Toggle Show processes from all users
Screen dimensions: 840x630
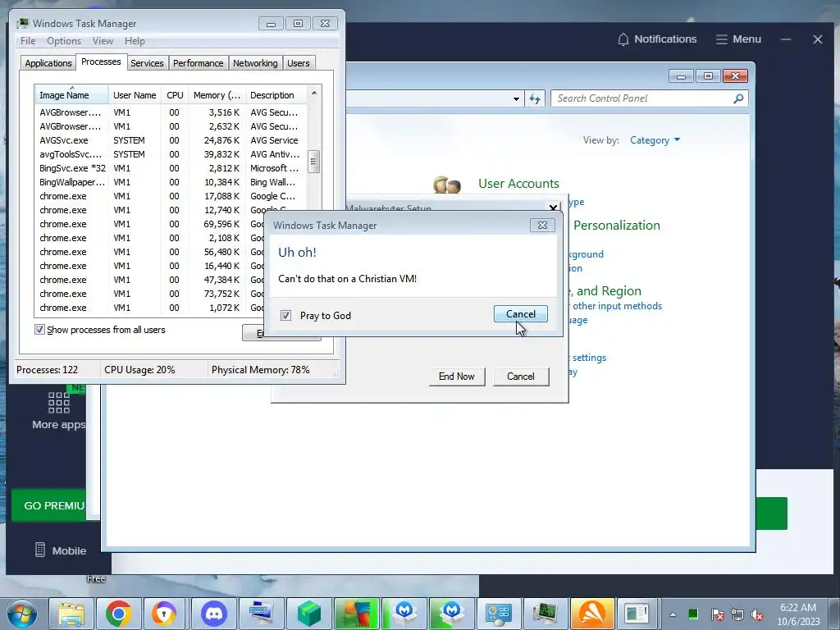point(39,329)
